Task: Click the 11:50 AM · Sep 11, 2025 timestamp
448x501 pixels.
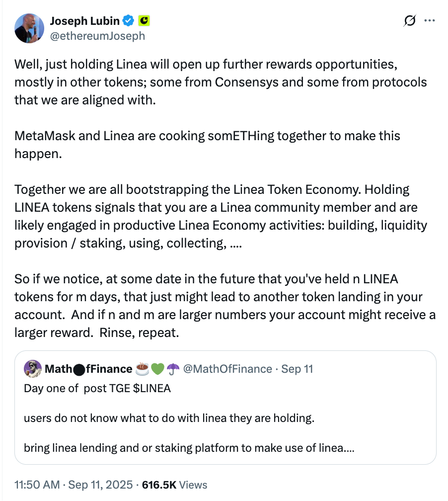Action: [74, 485]
